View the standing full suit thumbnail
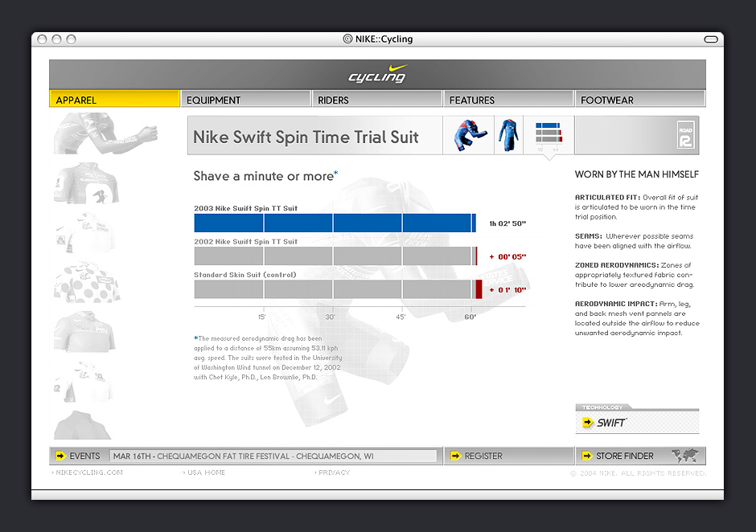 click(x=507, y=135)
